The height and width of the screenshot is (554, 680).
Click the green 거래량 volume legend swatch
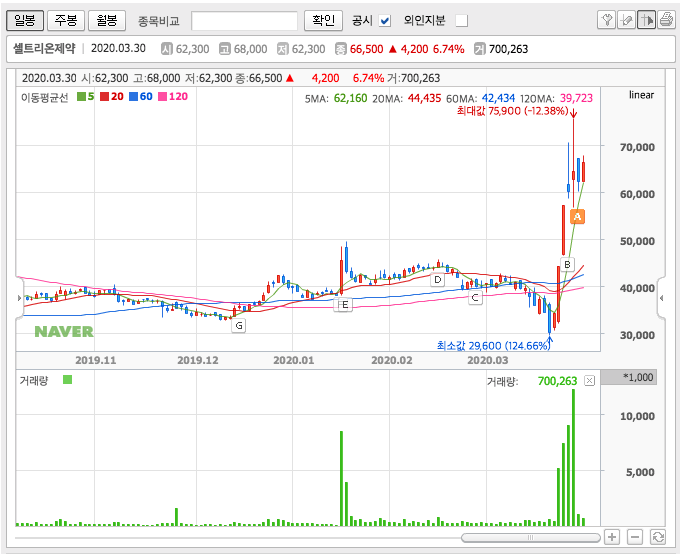pyautogui.click(x=67, y=380)
